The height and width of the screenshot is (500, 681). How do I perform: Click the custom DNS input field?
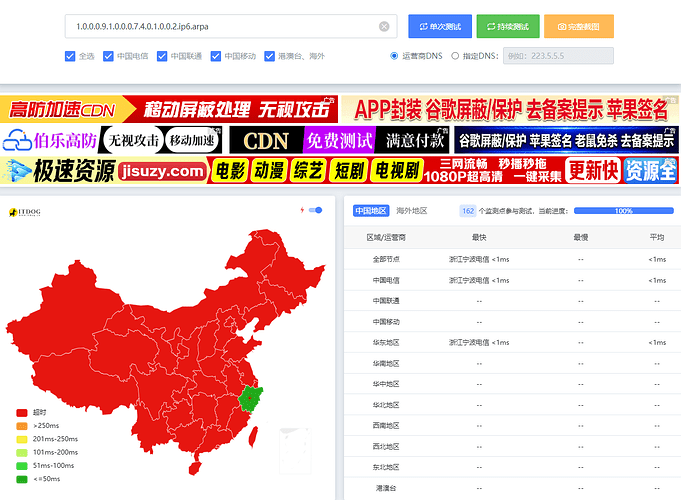pos(558,56)
